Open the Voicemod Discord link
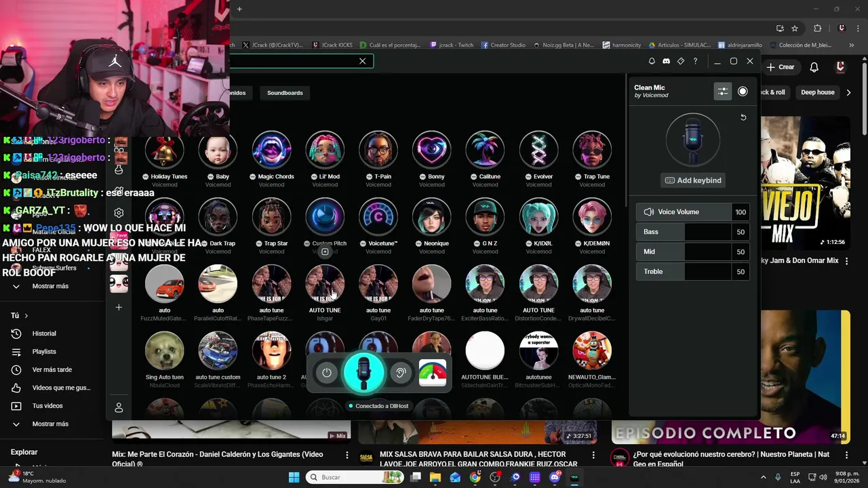The height and width of the screenshot is (488, 868). (666, 61)
